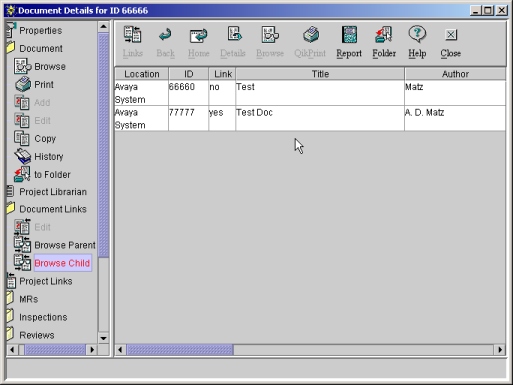513x385 pixels.
Task: Click the Location column header
Action: click(x=142, y=74)
